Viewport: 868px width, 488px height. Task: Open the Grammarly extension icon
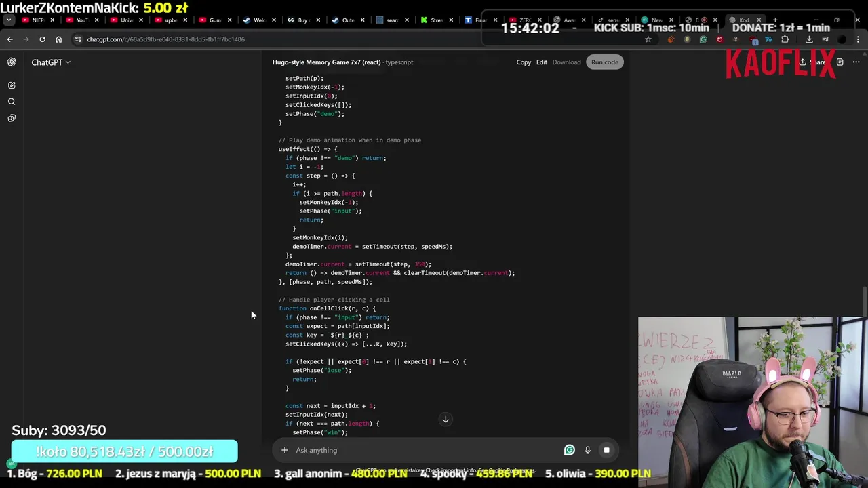point(703,39)
